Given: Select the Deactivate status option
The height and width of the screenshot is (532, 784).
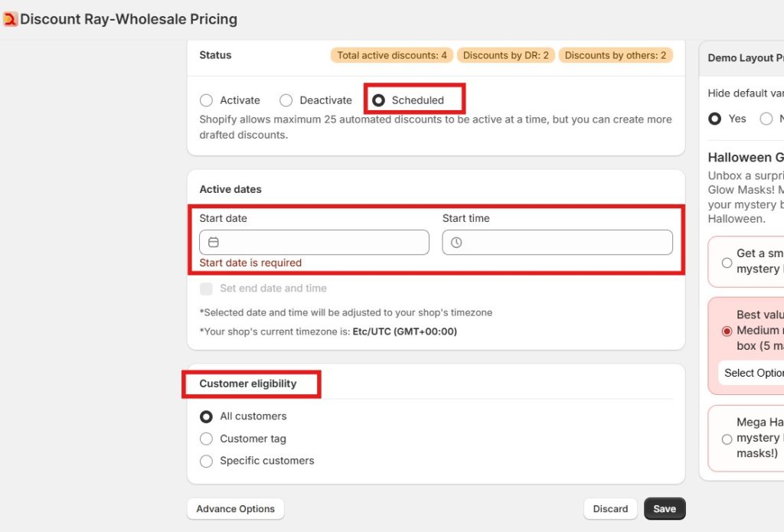Looking at the screenshot, I should pos(286,100).
